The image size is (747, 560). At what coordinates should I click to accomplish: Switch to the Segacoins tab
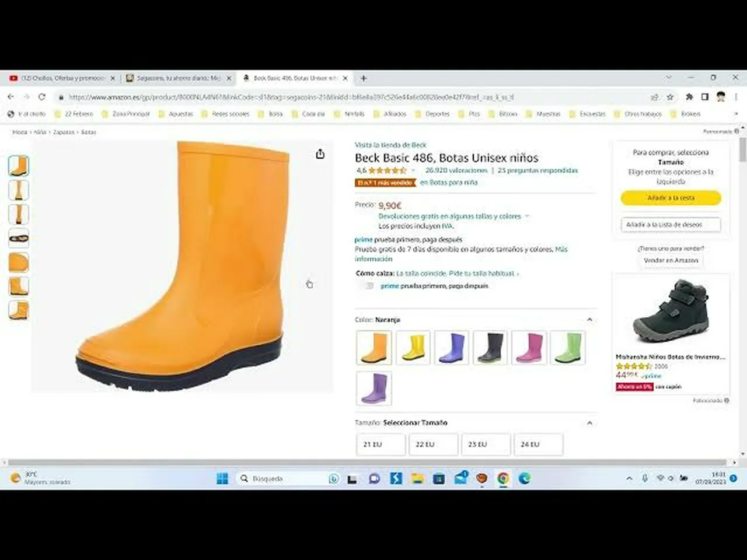pyautogui.click(x=179, y=78)
